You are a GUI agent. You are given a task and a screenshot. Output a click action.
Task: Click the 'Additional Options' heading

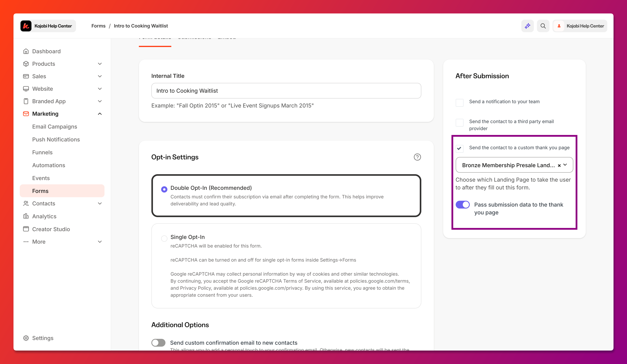coord(180,325)
